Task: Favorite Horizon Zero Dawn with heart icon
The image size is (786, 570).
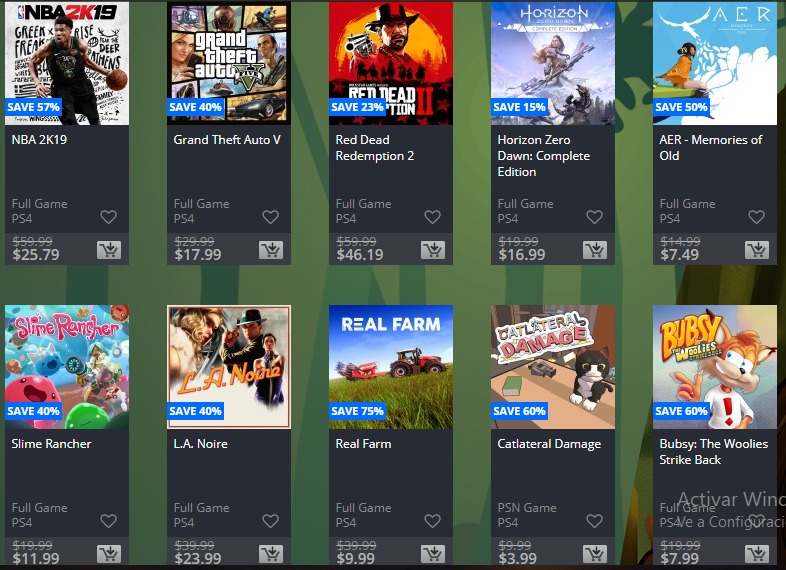Action: (594, 217)
